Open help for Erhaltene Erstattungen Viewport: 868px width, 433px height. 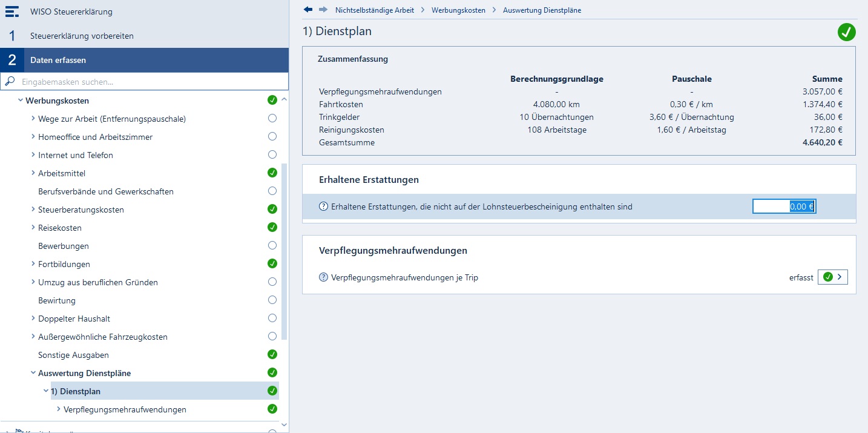click(323, 207)
